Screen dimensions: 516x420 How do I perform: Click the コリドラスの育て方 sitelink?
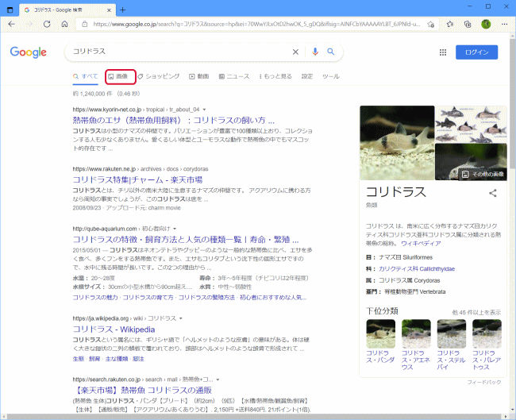(148, 298)
